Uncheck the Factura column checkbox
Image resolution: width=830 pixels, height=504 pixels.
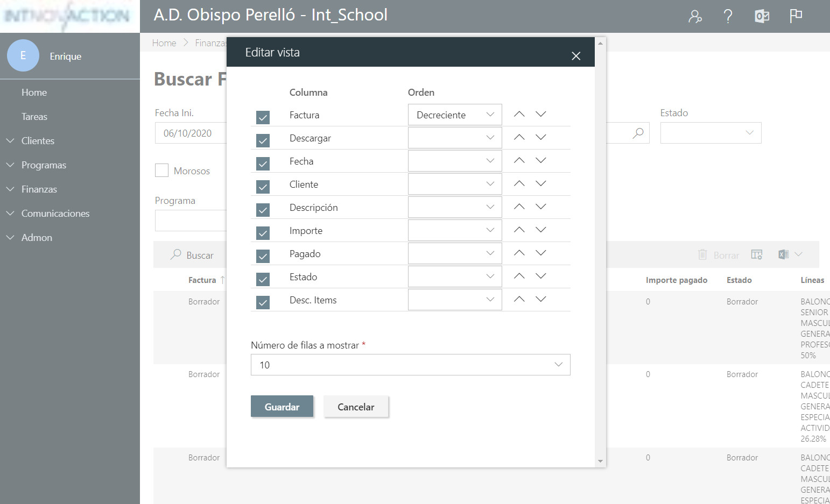tap(263, 117)
